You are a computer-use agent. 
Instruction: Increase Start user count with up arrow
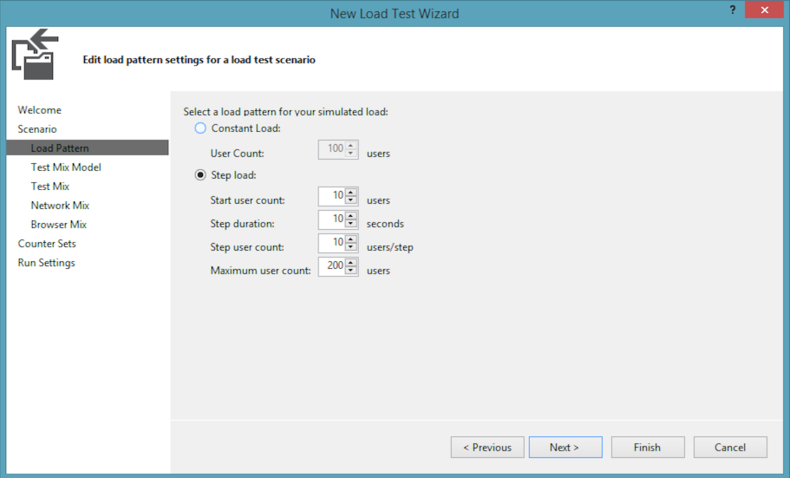pos(351,191)
